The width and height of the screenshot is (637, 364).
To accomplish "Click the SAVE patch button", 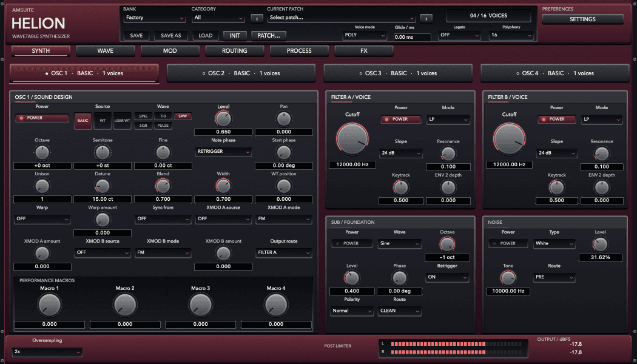I will pyautogui.click(x=136, y=36).
